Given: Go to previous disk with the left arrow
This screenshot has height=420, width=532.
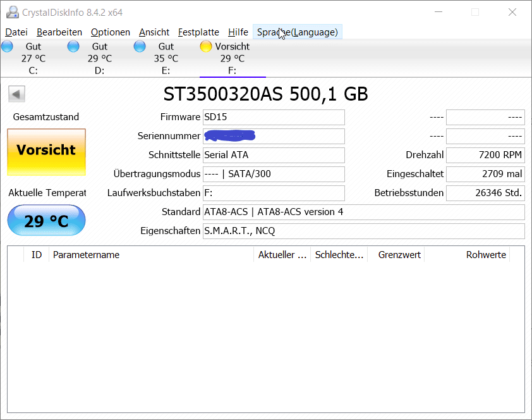Looking at the screenshot, I should coord(16,94).
